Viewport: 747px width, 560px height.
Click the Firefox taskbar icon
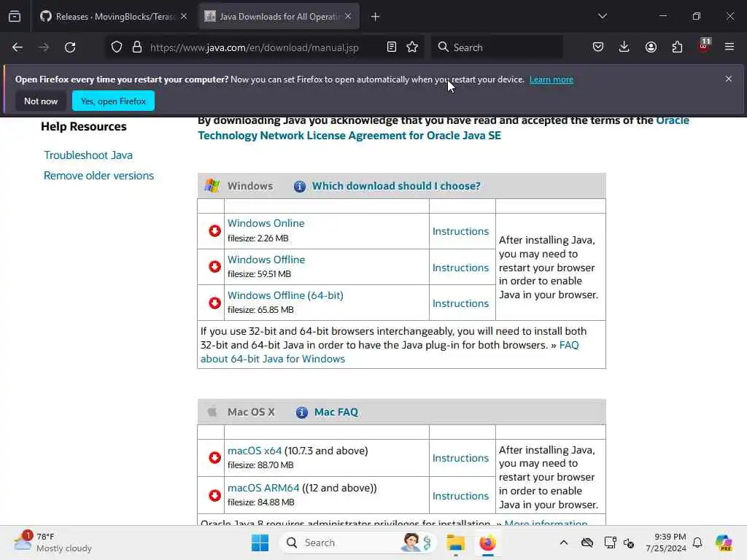click(x=487, y=542)
